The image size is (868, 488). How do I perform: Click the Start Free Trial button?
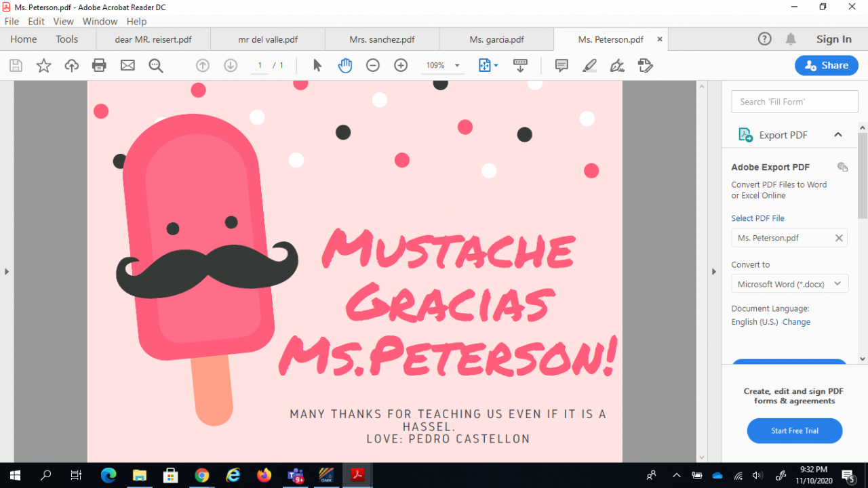point(794,430)
